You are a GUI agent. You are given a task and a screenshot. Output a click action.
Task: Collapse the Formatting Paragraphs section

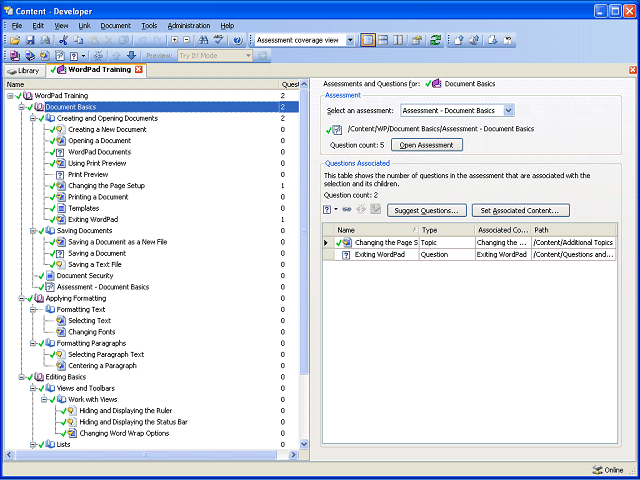click(33, 343)
